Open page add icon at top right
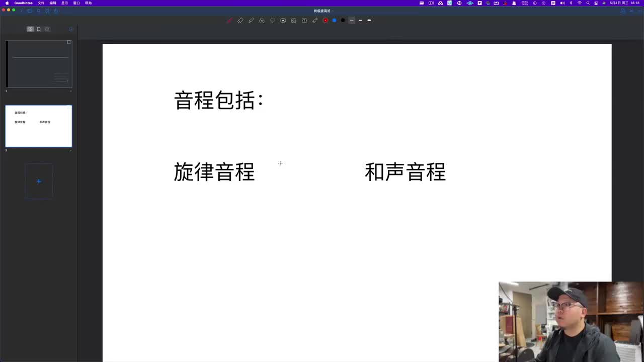644x362 pixels. (622, 11)
